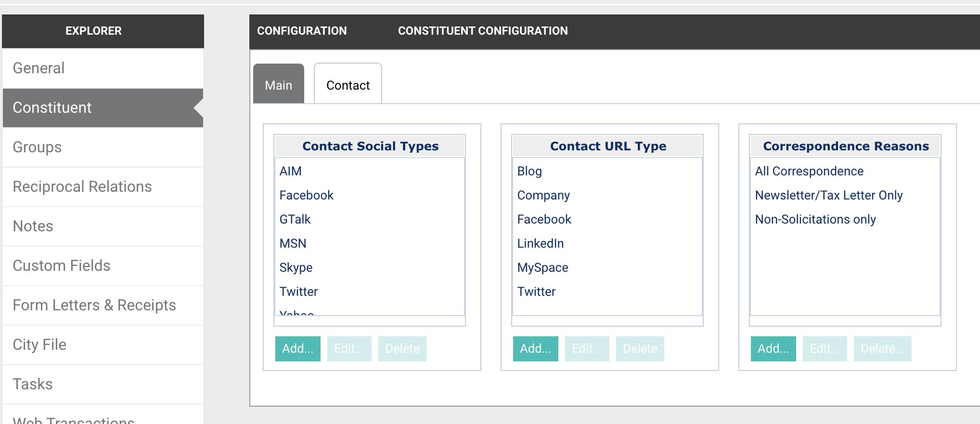Select LinkedIn in Contact URL Type list
980x424 pixels.
540,243
